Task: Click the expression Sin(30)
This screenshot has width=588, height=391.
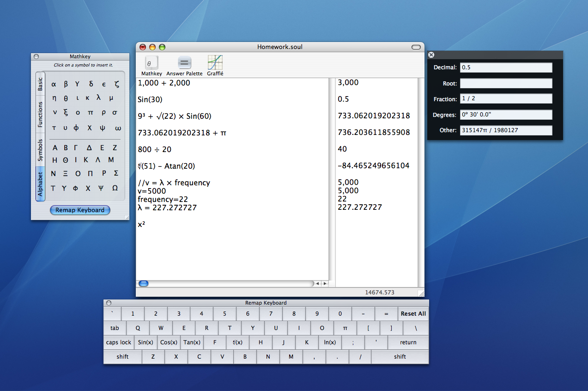Action: click(150, 99)
